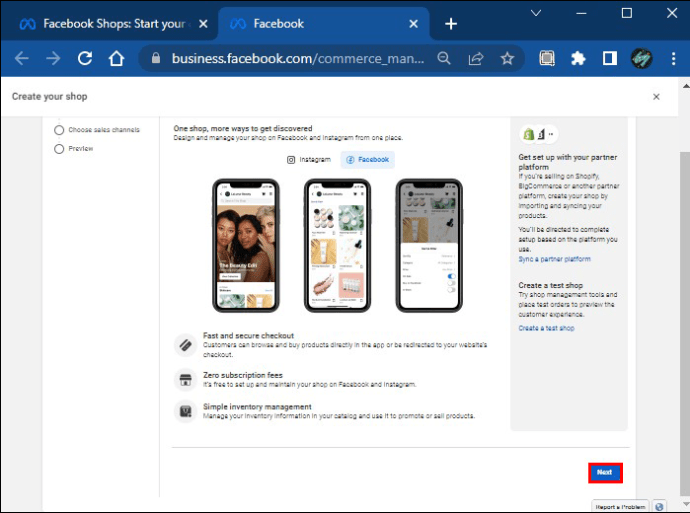Bookmark this page with star icon
This screenshot has width=690, height=513.
507,58
